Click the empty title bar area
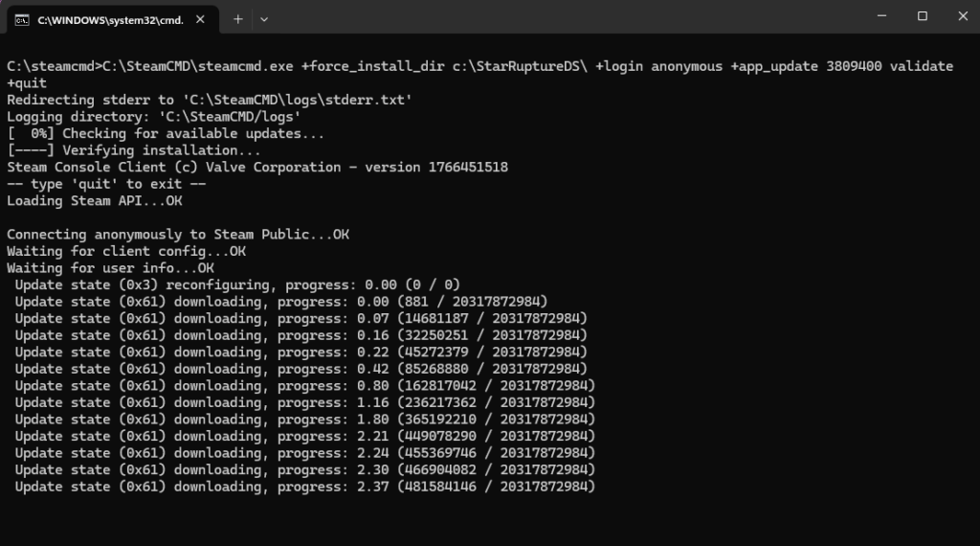The height and width of the screenshot is (546, 980). pyautogui.click(x=574, y=17)
